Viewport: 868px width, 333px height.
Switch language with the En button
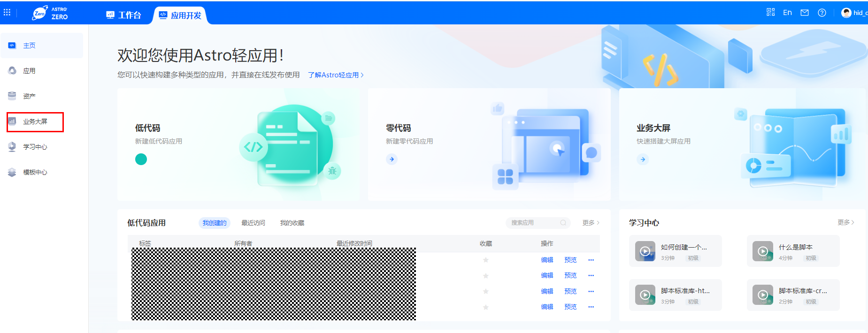pyautogui.click(x=787, y=13)
